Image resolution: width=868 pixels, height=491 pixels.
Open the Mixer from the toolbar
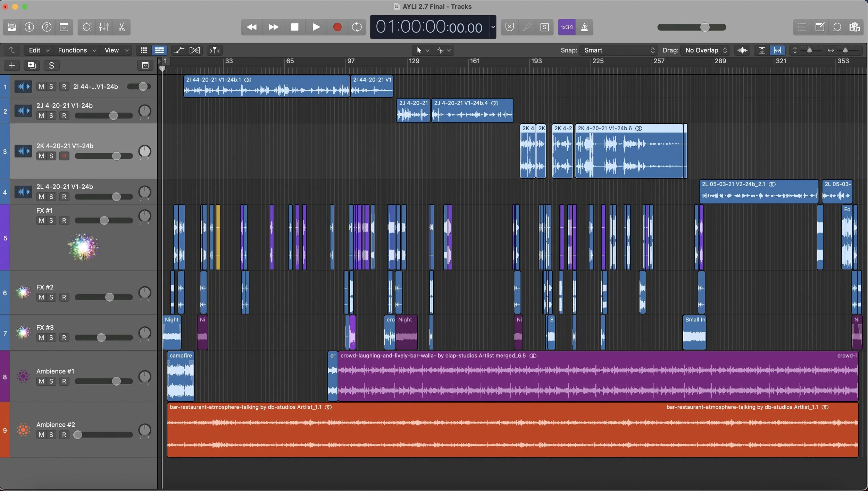click(x=104, y=27)
